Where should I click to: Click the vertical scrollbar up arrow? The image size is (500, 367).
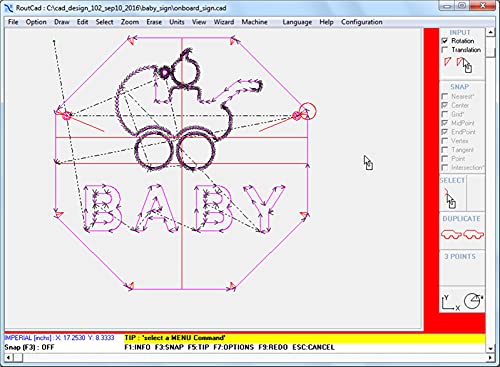pyautogui.click(x=490, y=32)
